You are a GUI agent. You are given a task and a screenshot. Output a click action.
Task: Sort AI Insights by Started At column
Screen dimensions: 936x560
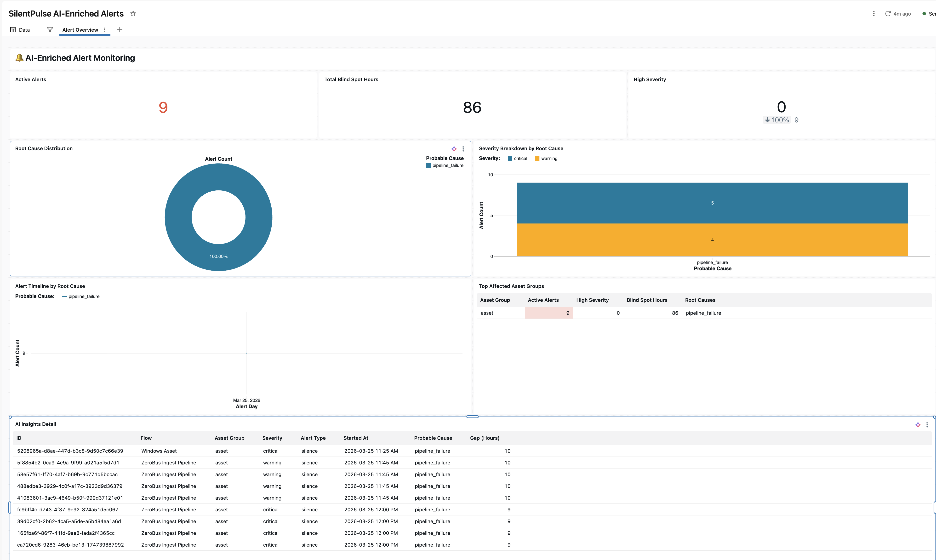coord(356,438)
